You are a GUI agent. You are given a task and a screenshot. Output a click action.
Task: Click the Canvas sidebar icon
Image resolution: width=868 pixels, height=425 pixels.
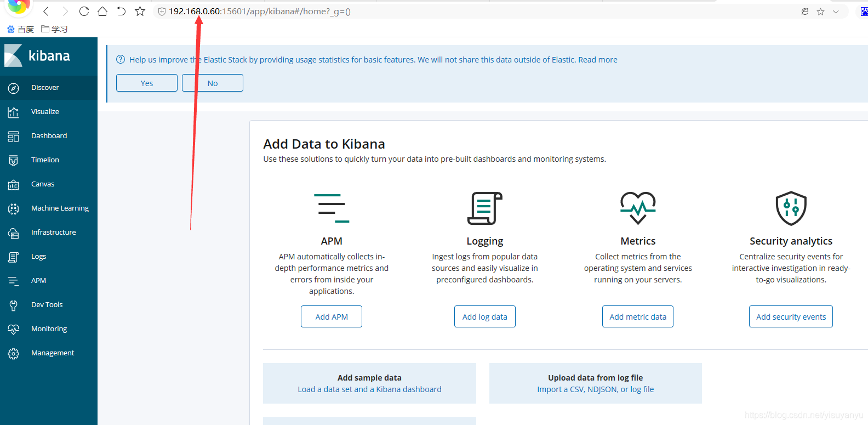click(x=14, y=185)
